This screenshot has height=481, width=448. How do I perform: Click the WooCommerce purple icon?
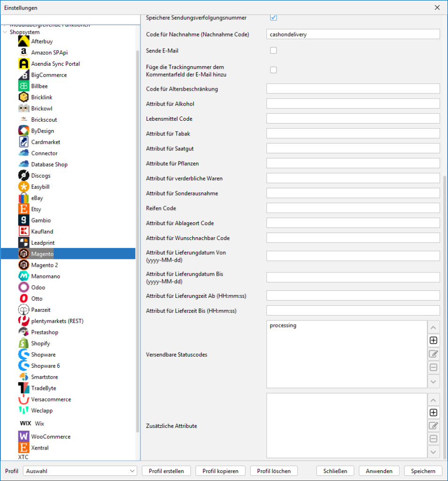pos(24,436)
